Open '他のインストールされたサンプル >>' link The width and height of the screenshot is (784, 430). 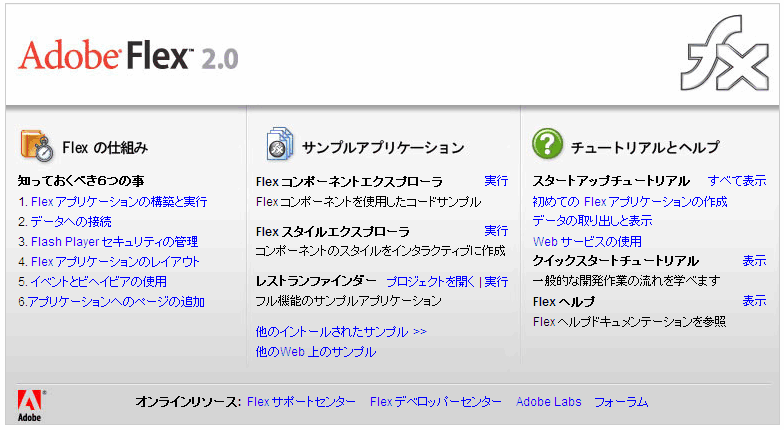pos(341,332)
